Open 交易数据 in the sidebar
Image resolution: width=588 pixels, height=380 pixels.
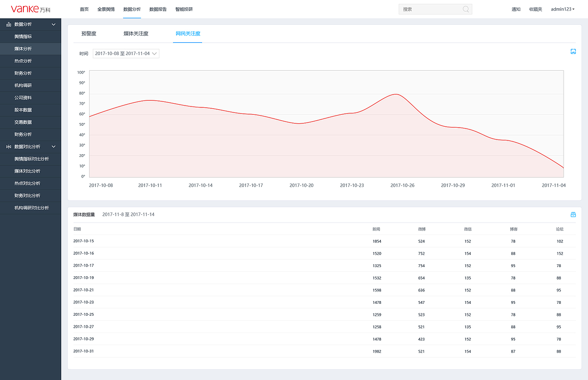click(30, 122)
